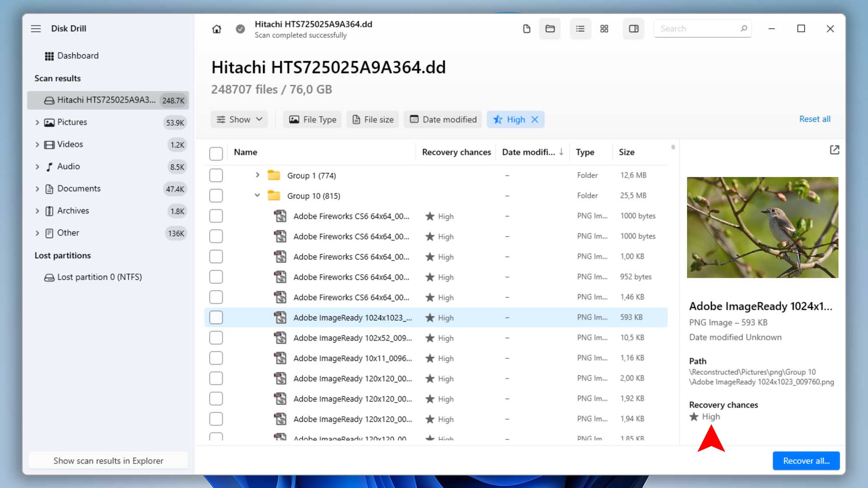The width and height of the screenshot is (868, 488).
Task: Open the File size filter
Action: [x=373, y=119]
